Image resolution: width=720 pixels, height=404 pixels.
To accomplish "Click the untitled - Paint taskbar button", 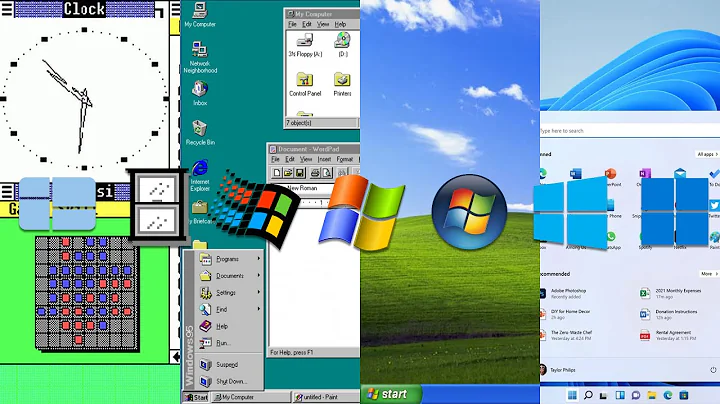I will 326,397.
